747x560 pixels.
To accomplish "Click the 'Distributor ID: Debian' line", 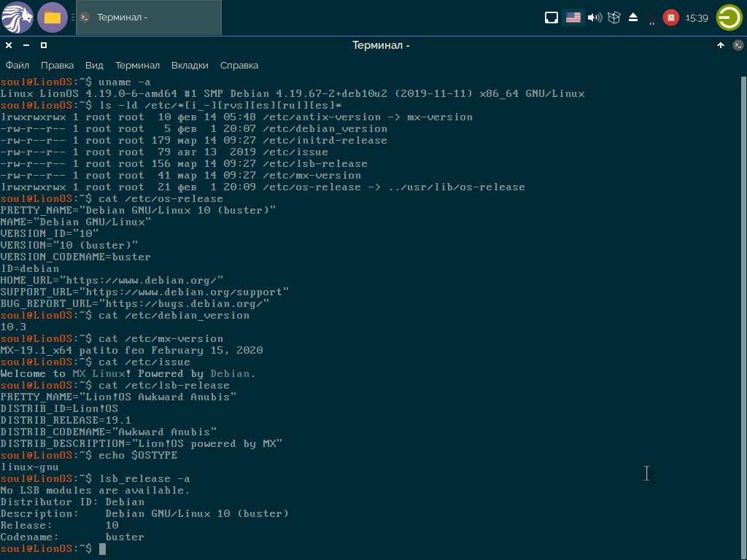I will pos(72,502).
